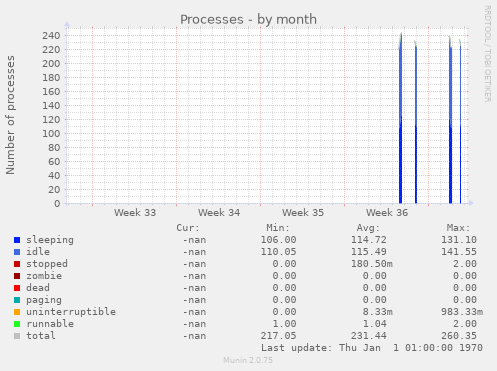This screenshot has height=371, width=497.
Task: Click the 'Max:' column header
Action: (x=458, y=228)
